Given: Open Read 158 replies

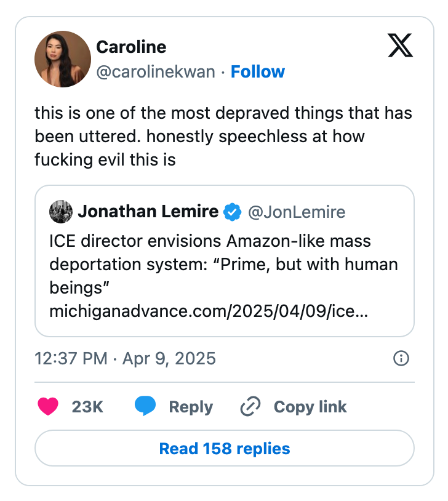Looking at the screenshot, I should tap(224, 448).
